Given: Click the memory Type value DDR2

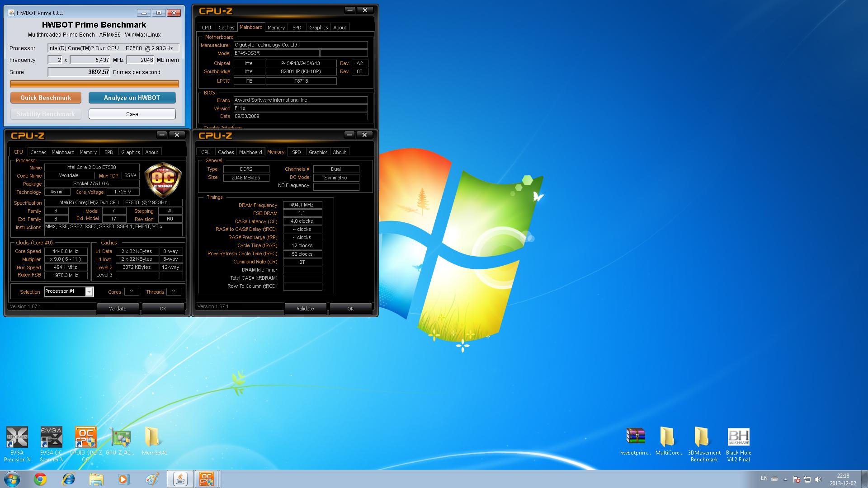Looking at the screenshot, I should (246, 169).
